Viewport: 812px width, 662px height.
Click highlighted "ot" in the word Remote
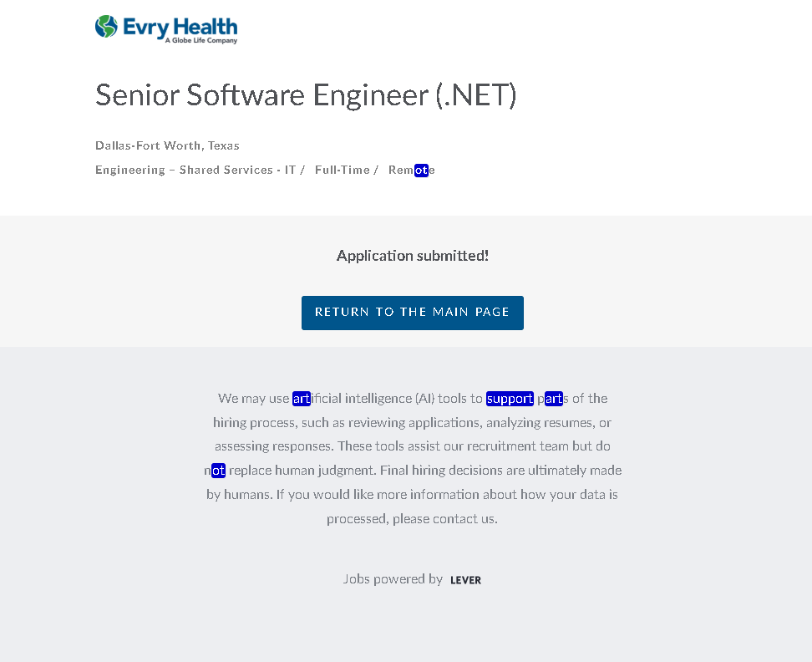(x=421, y=171)
